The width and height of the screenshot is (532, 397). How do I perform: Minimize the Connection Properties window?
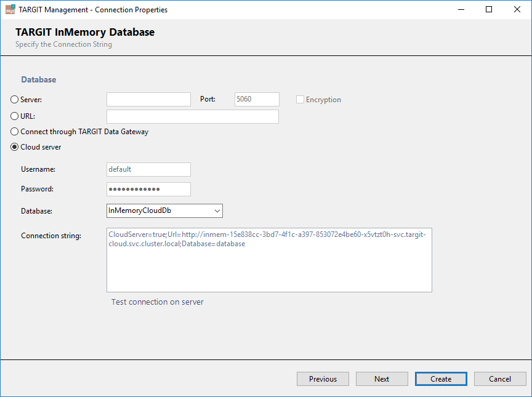coord(461,9)
